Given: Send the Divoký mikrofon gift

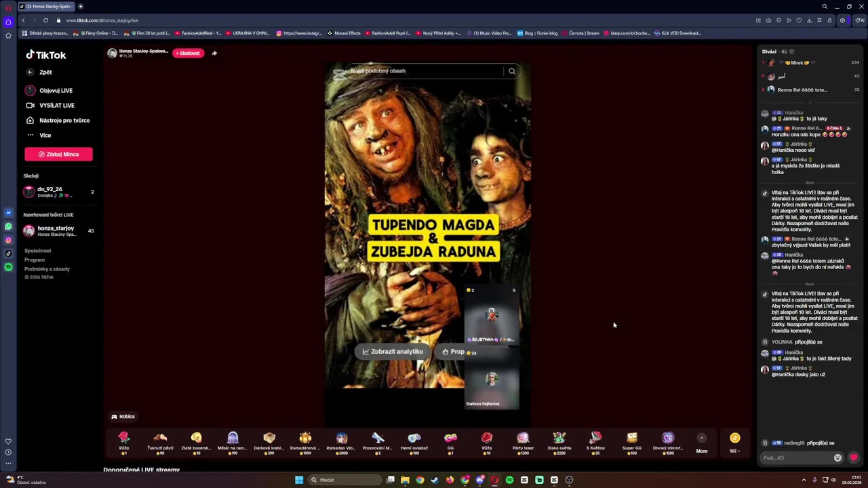Looking at the screenshot, I should pyautogui.click(x=668, y=442).
